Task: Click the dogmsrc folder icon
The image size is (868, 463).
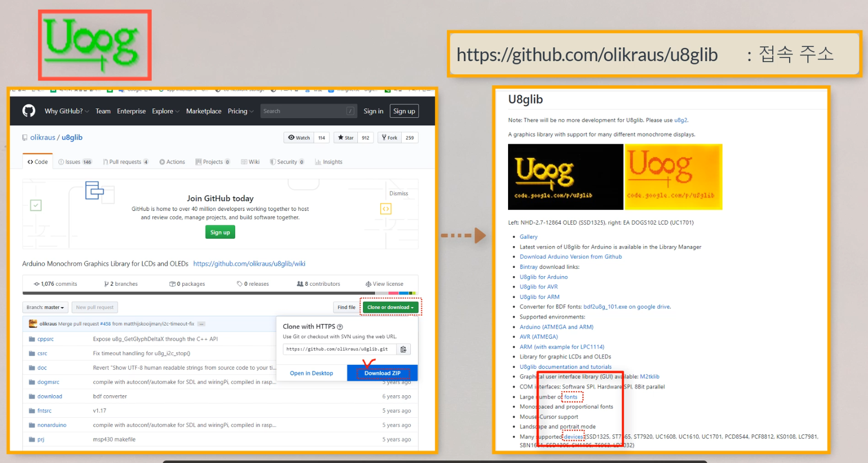Action: [32, 382]
